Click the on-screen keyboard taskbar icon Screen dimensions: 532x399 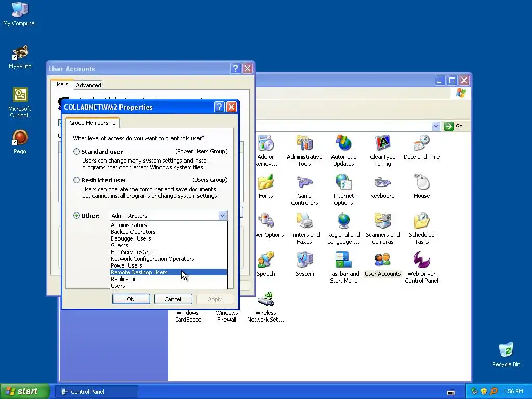pyautogui.click(x=451, y=392)
